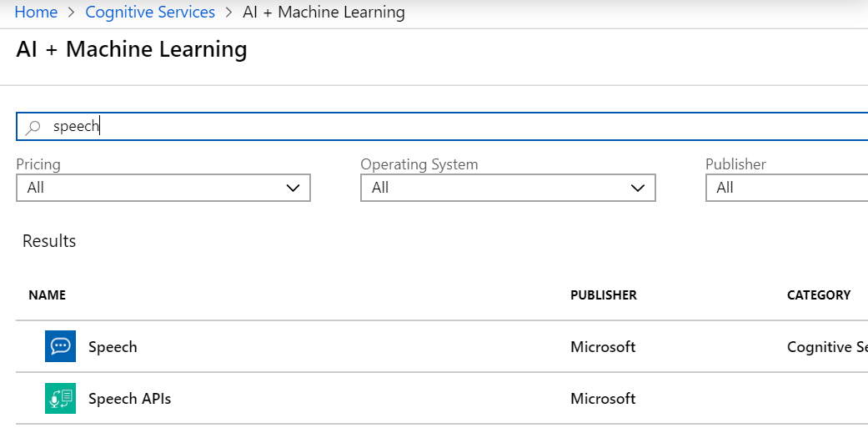Click the blue Speech service icon
Viewport: 868px width, 428px height.
(x=60, y=346)
